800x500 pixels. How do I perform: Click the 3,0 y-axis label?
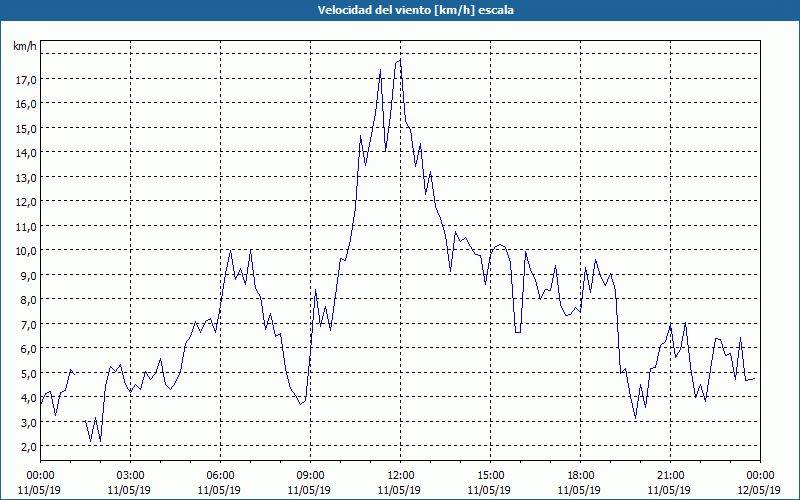point(28,422)
